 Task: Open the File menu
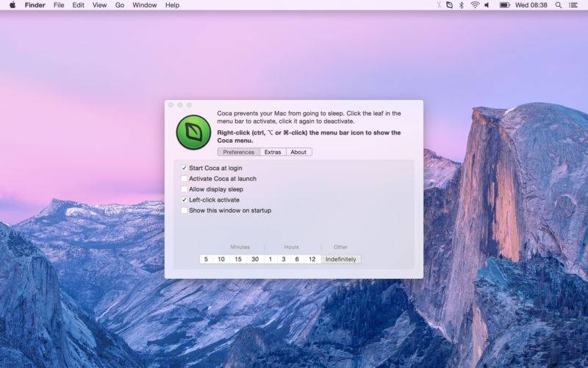59,5
